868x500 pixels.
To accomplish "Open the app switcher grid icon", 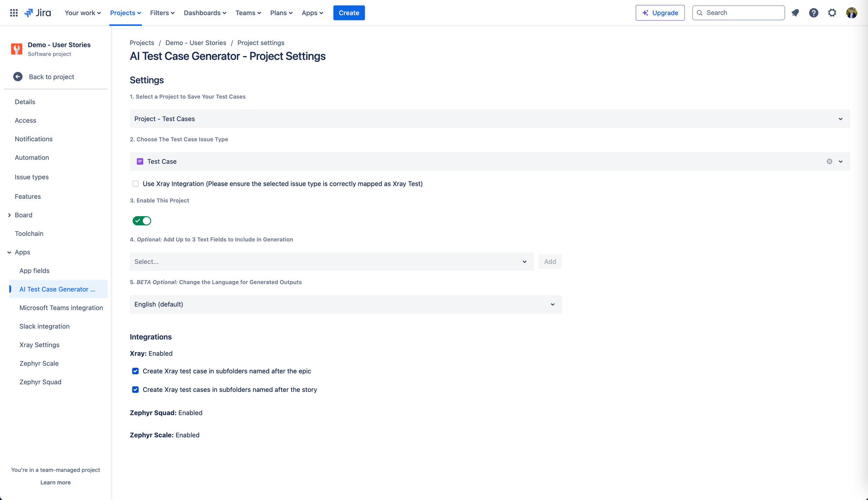I will [x=14, y=13].
